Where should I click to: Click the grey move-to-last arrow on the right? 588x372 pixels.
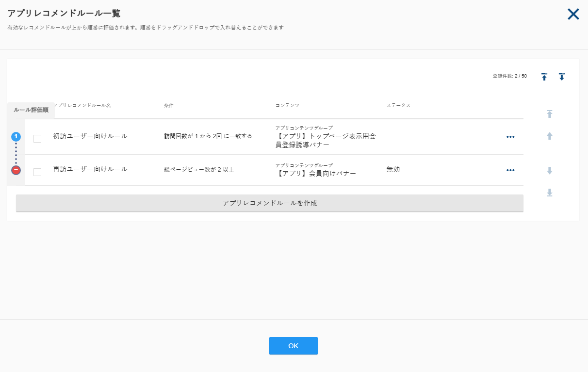(550, 193)
